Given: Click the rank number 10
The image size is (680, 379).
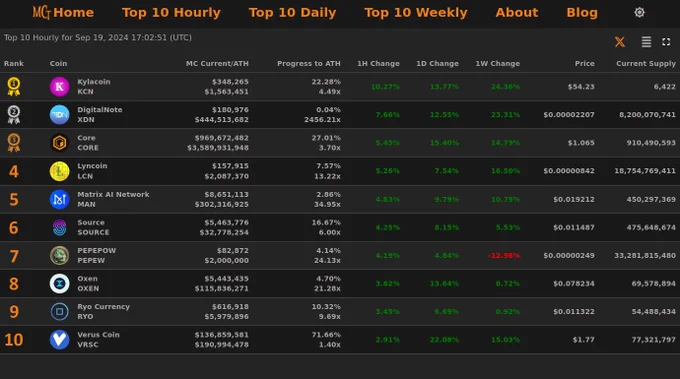Looking at the screenshot, I should 13,340.
